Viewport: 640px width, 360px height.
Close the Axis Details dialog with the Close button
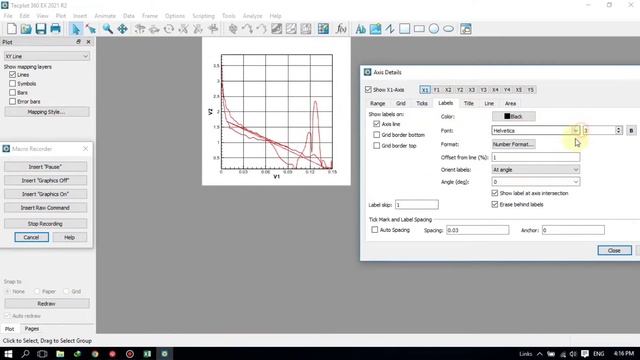[x=614, y=250]
